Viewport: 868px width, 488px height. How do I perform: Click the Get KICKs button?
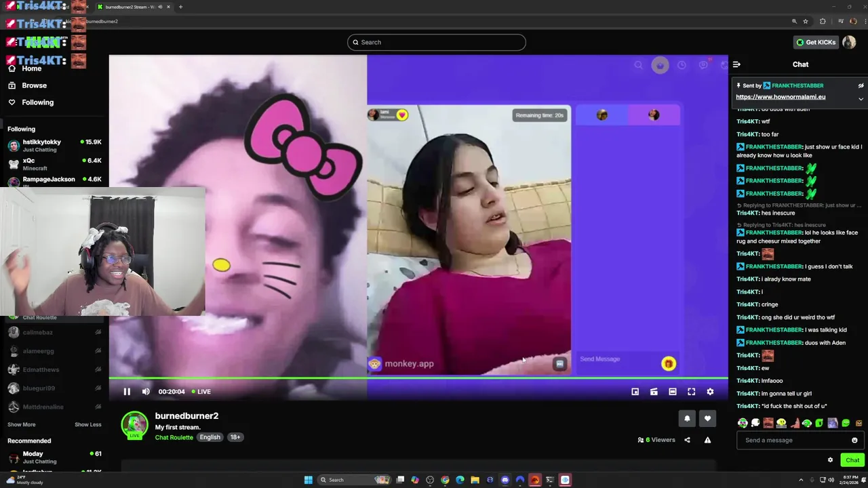pos(816,42)
